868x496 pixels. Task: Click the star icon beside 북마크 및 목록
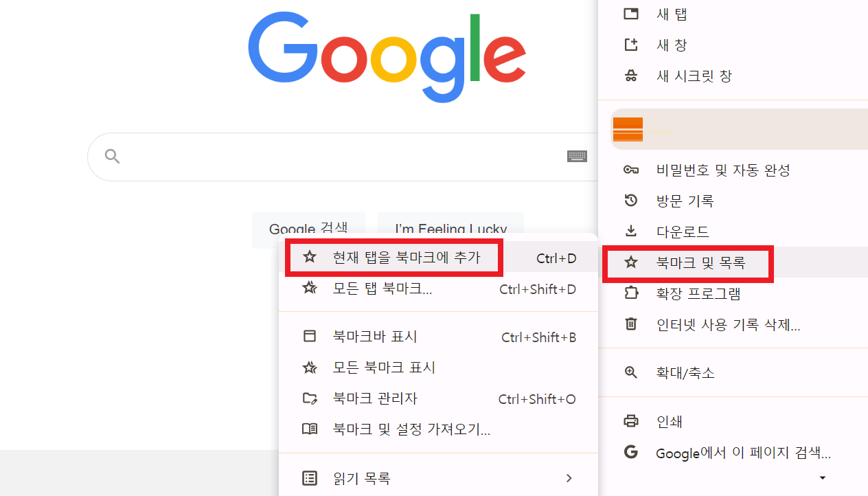[630, 262]
